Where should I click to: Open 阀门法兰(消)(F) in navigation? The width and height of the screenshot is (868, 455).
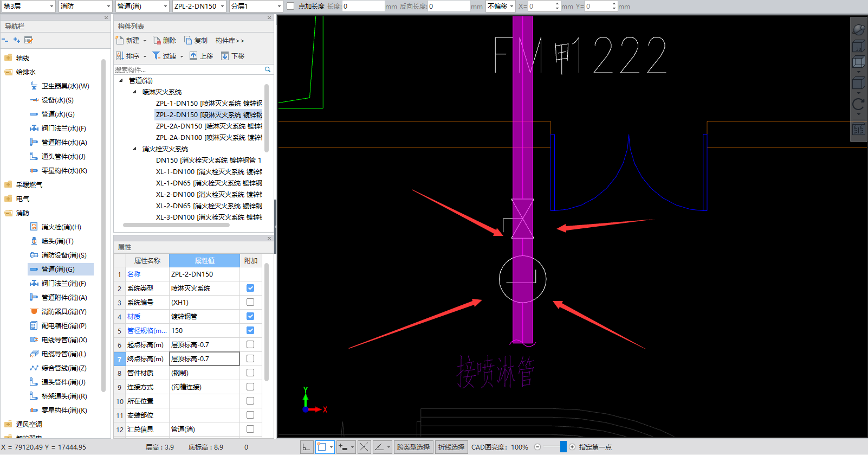pos(63,284)
